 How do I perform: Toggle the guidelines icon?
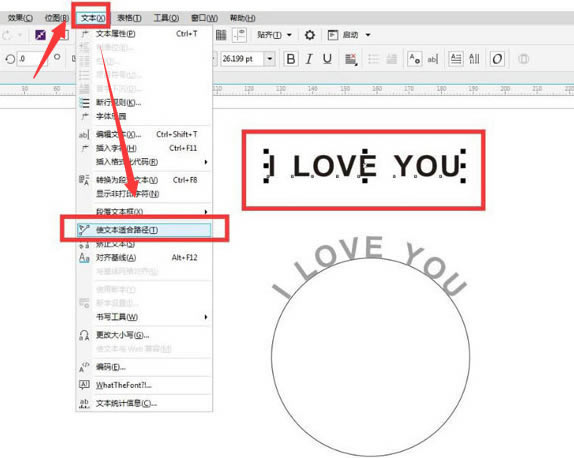coord(239,35)
